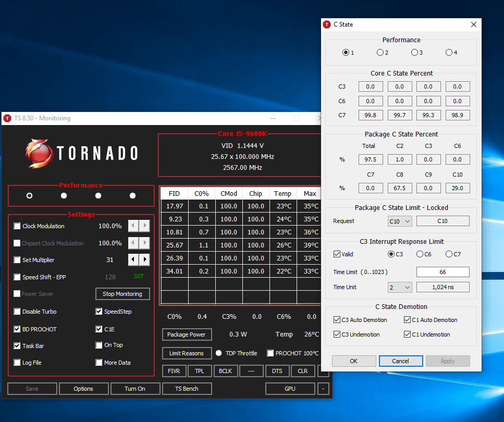Open the Time Unit dropdown
This screenshot has height=422, width=504.
[x=400, y=287]
